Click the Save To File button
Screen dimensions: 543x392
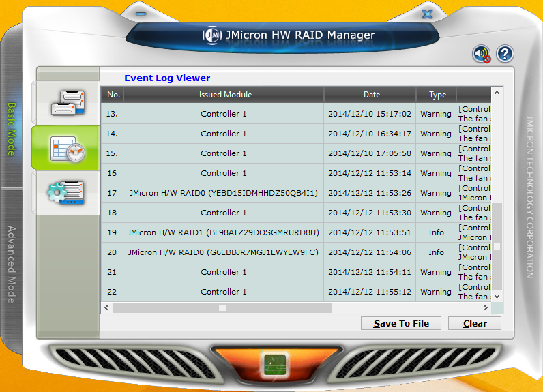pyautogui.click(x=401, y=324)
